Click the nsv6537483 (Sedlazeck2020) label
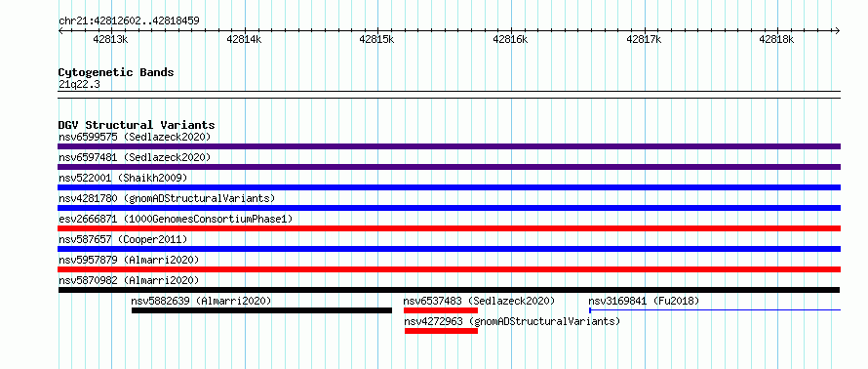Screen dimensions: 868x369 [479, 301]
